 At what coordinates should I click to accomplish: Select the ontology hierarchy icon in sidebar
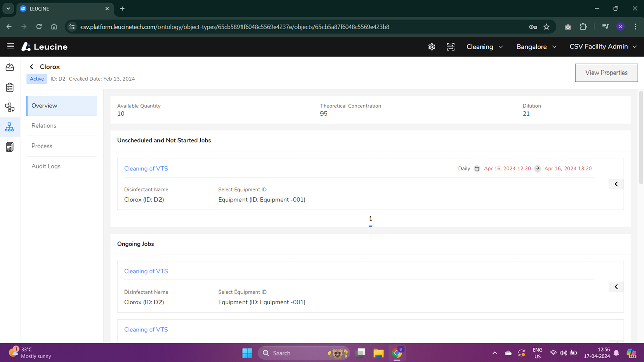pyautogui.click(x=10, y=127)
